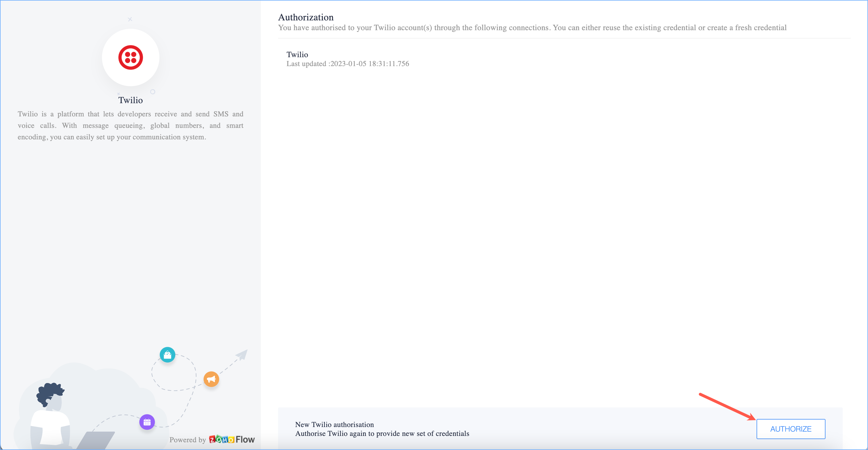868x450 pixels.
Task: Click the Twilio title under the logo
Action: pyautogui.click(x=130, y=100)
